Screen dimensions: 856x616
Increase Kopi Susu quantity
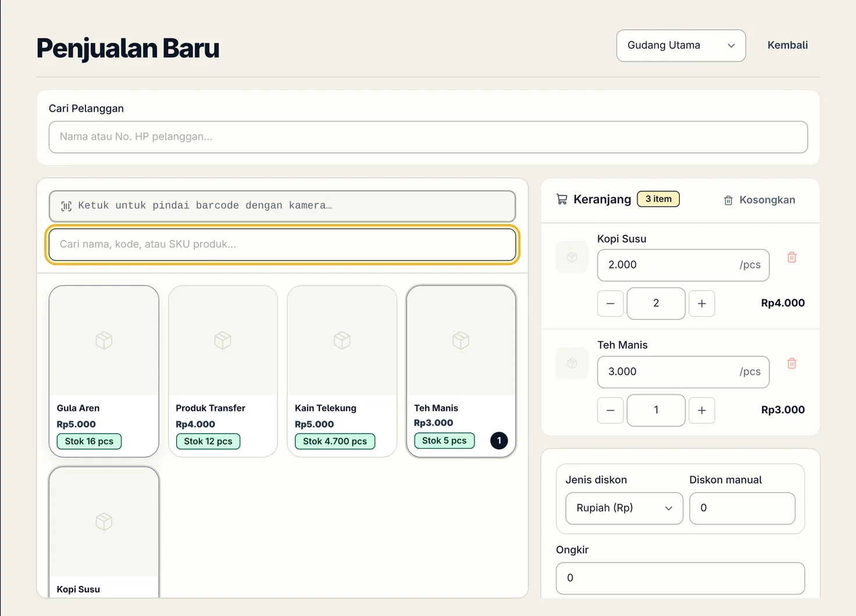pos(702,303)
